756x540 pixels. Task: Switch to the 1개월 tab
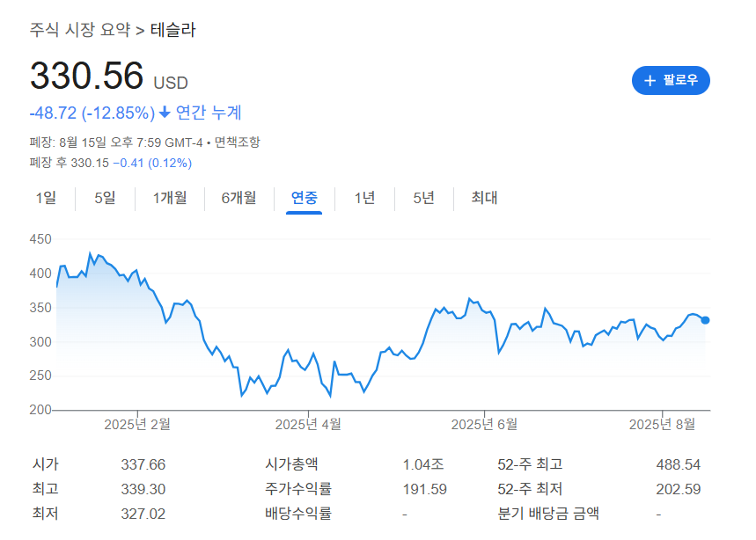170,198
